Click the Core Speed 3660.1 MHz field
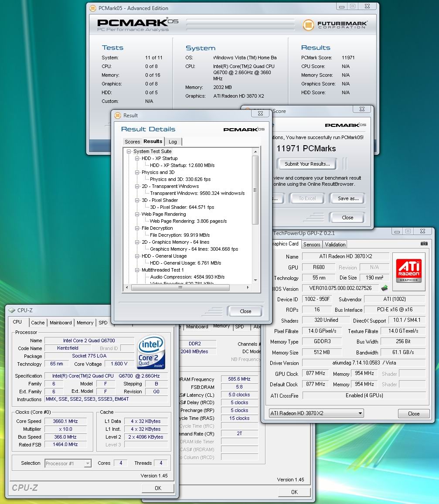The height and width of the screenshot is (504, 439). click(x=65, y=421)
